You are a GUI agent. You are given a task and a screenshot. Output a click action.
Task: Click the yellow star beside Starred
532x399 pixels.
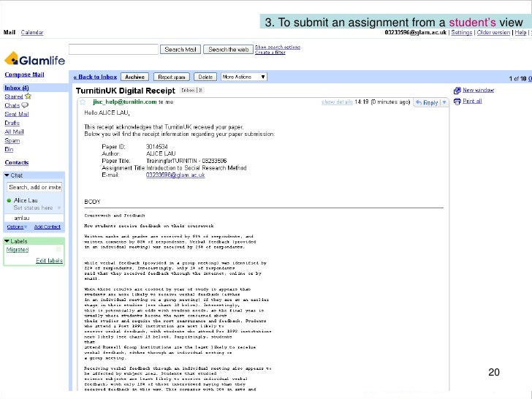(x=28, y=96)
